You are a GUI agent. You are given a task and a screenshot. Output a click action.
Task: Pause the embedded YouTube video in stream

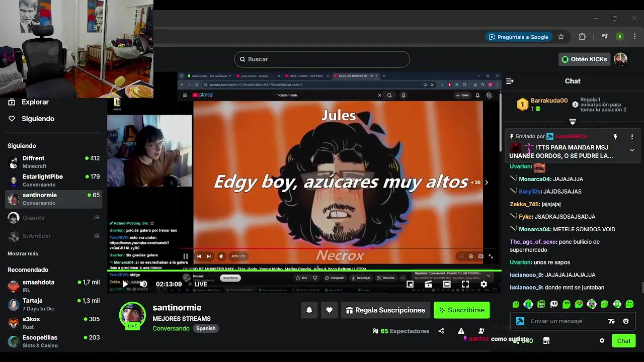tap(185, 256)
